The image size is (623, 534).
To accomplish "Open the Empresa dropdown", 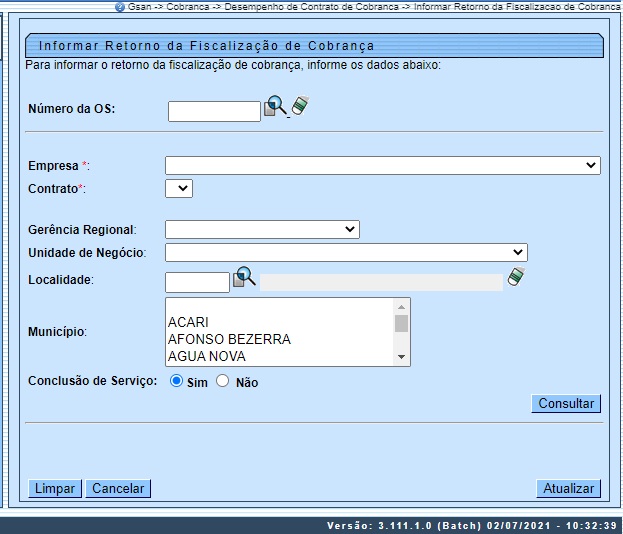I will coord(383,165).
